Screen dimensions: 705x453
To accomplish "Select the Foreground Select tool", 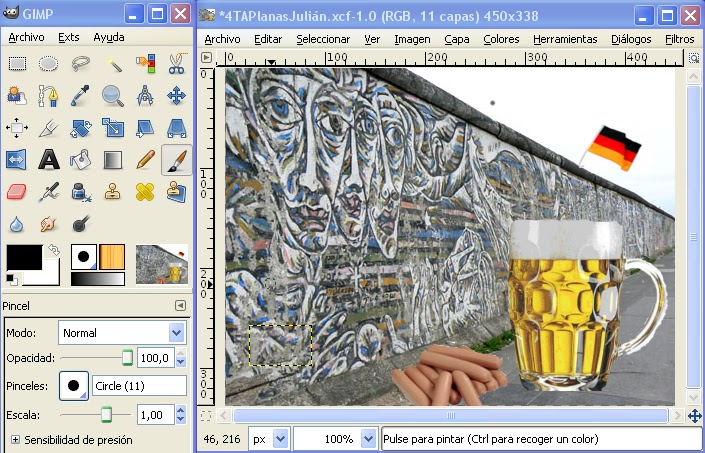I will [17, 96].
